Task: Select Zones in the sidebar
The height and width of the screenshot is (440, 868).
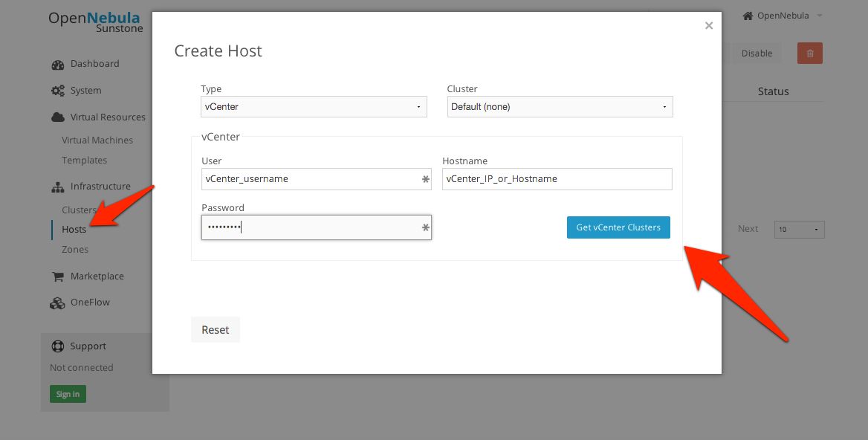Action: [x=75, y=250]
